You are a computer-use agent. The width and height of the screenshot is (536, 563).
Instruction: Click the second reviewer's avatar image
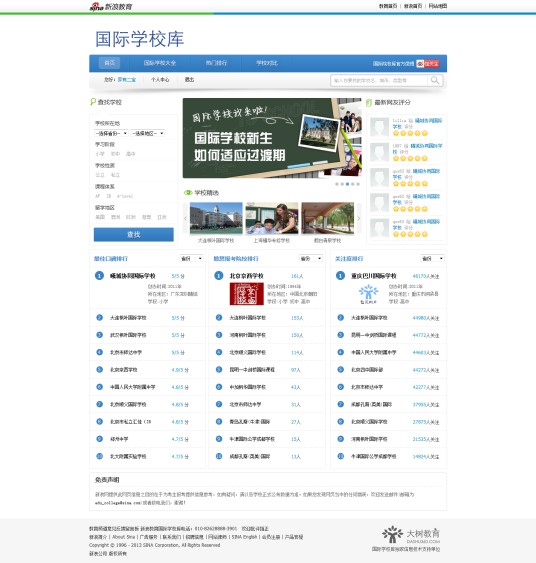[379, 152]
